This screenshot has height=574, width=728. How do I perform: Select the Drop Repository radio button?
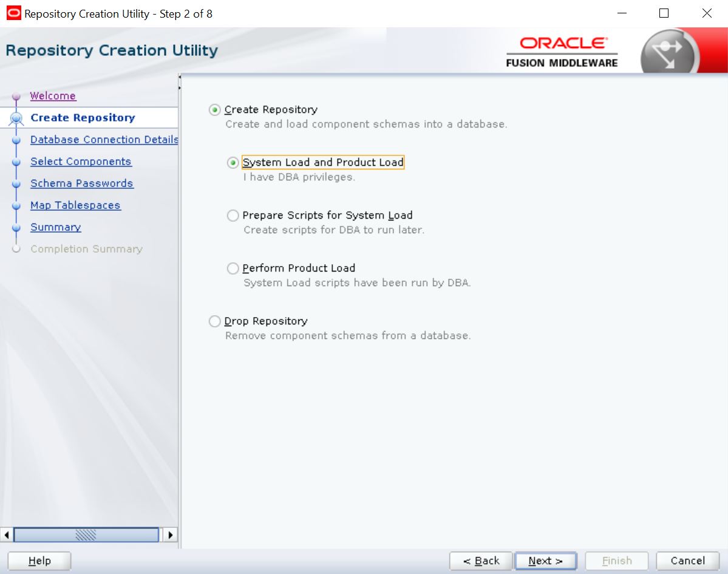point(214,321)
